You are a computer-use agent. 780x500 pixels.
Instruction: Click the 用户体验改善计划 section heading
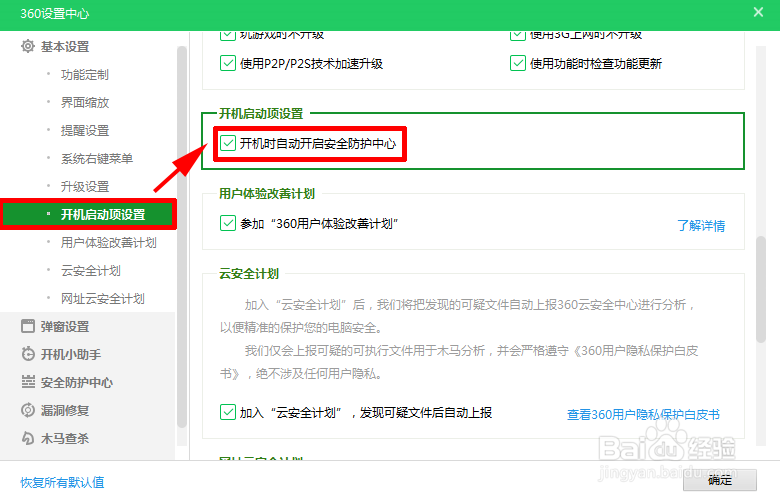267,194
